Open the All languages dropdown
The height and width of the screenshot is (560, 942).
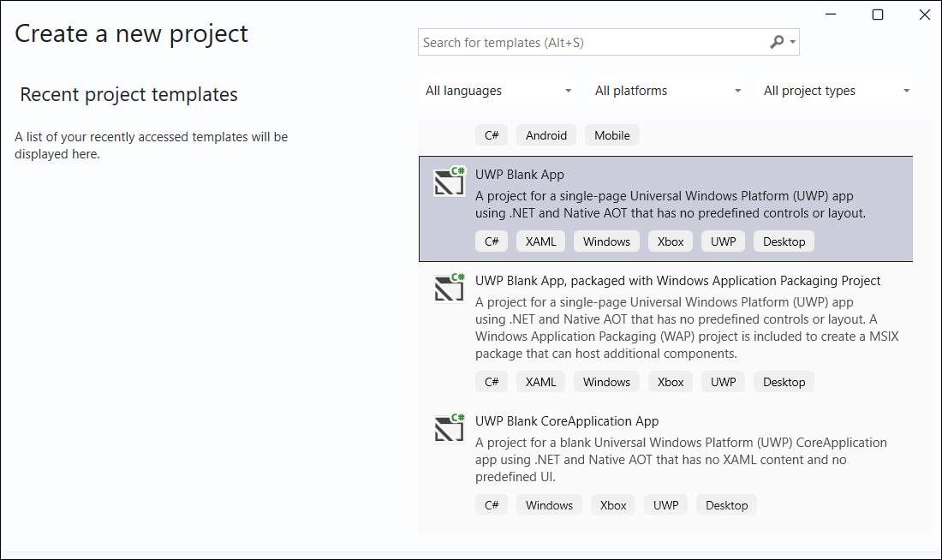point(498,90)
